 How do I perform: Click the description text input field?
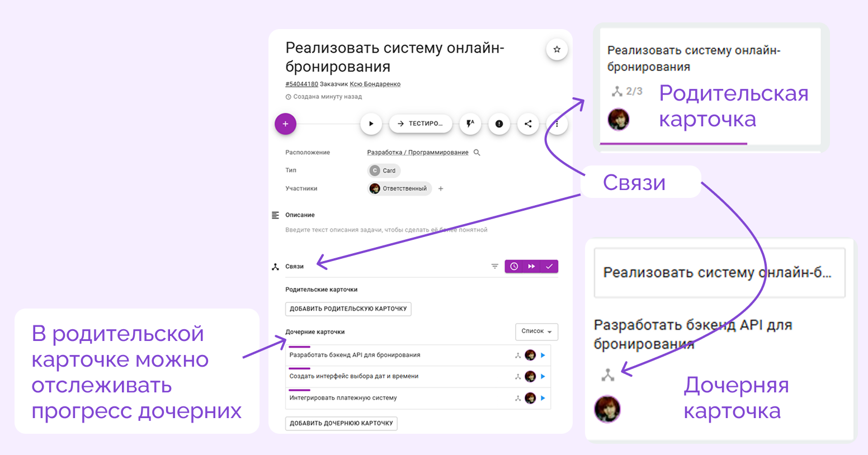386,230
